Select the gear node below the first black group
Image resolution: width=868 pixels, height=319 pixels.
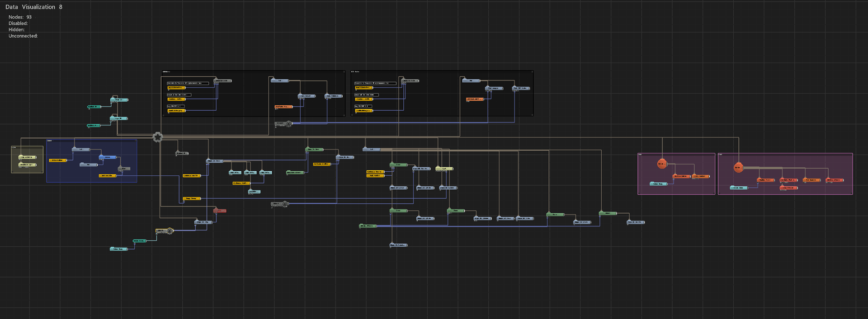tap(284, 123)
